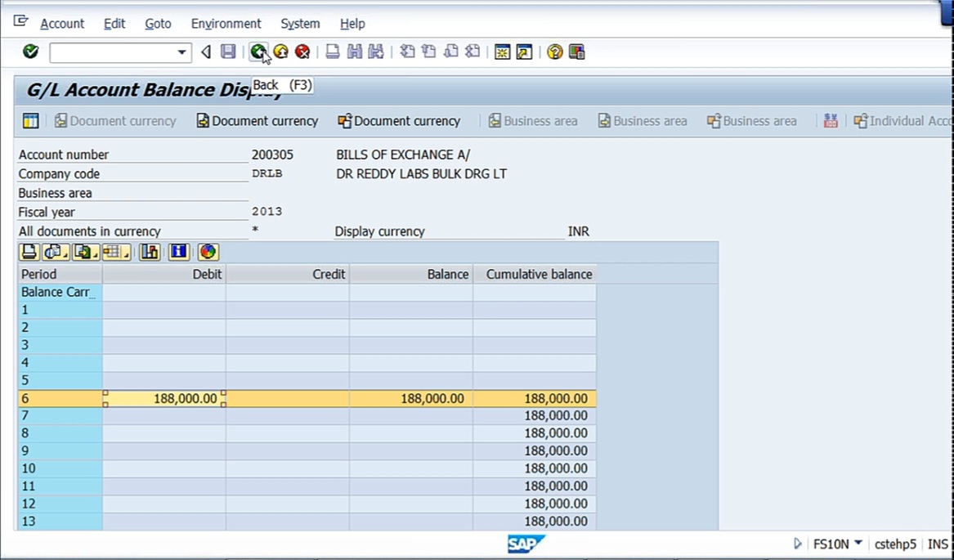Go to Last Page icon
The image size is (954, 560).
pos(473,52)
